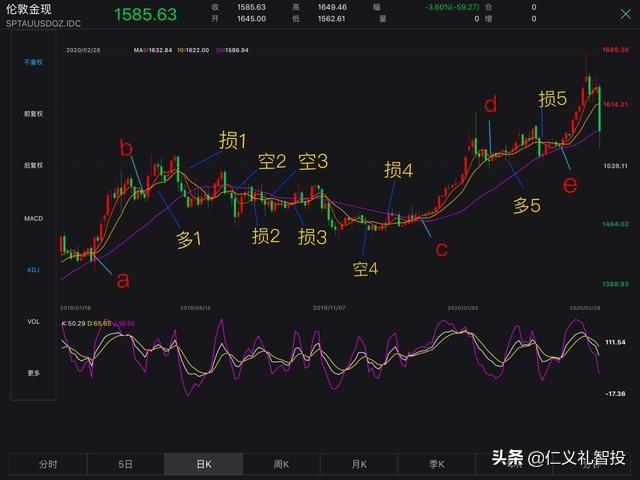Viewport: 640px width, 480px height.
Task: Close the chart with the X icon
Action: pyautogui.click(x=625, y=14)
